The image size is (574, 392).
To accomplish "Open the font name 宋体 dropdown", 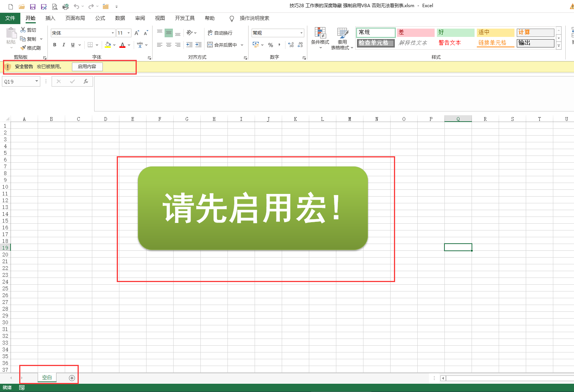I will [113, 33].
